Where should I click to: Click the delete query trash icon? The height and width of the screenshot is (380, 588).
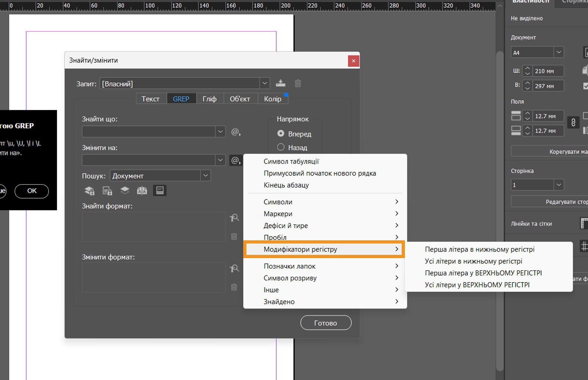tap(298, 84)
